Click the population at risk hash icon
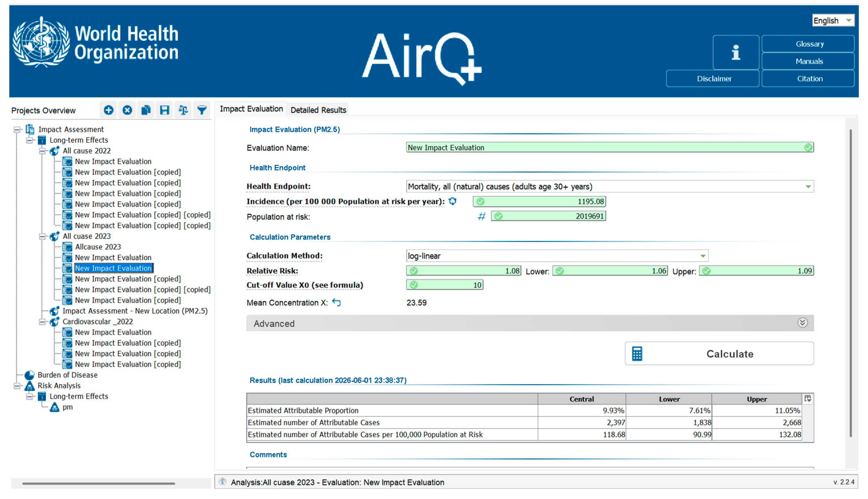The image size is (868, 499). click(x=481, y=216)
